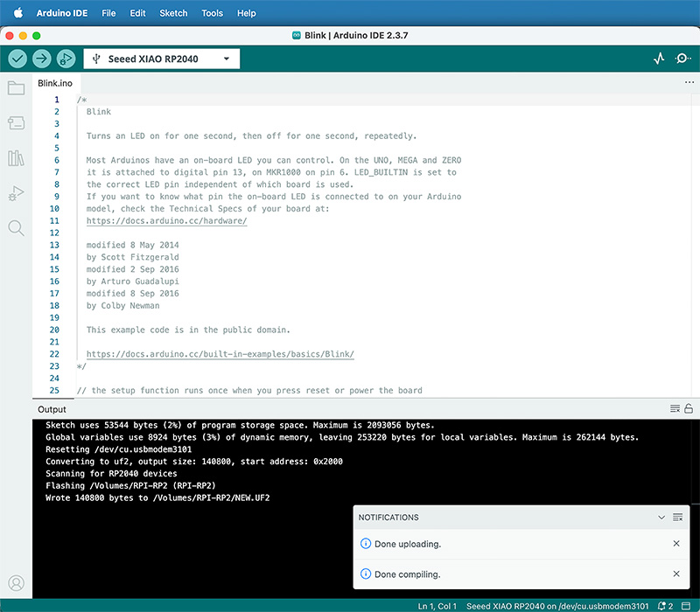Click Ln 1, Col 1 in status bar
700x612 pixels.
[437, 606]
